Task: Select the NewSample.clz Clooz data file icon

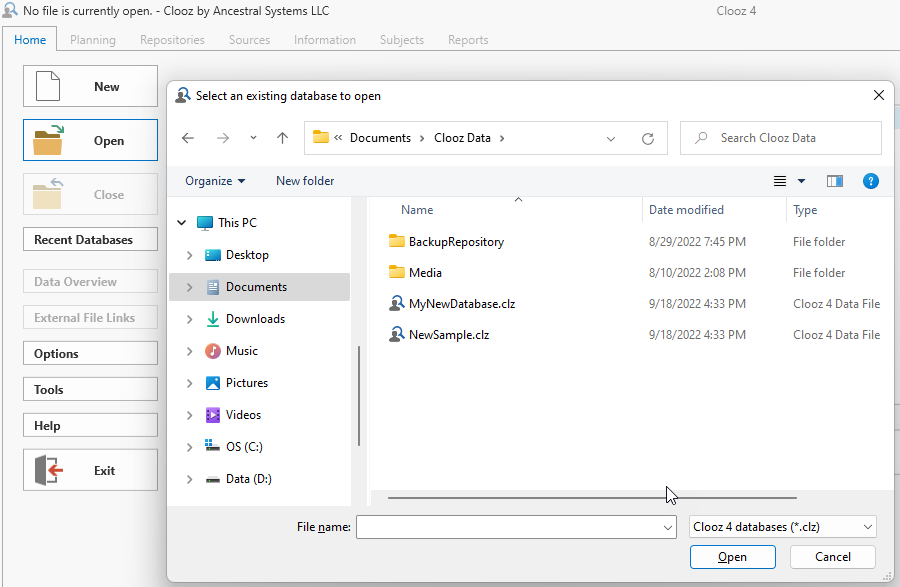Action: (397, 334)
